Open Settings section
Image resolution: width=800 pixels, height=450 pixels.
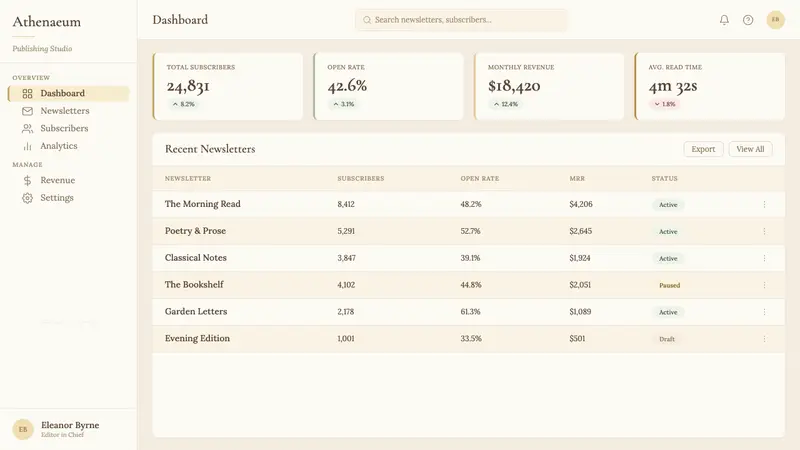[x=69, y=198]
